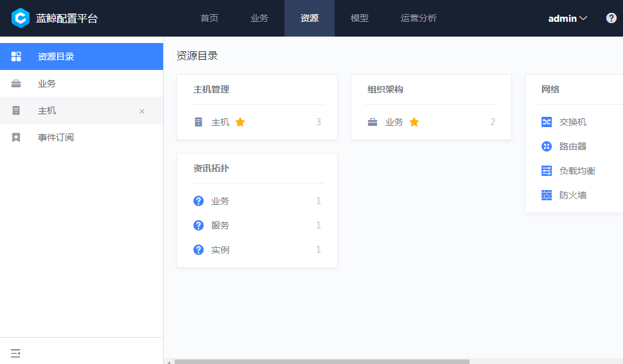Image resolution: width=623 pixels, height=364 pixels.
Task: Click the 防火墙 firewall icon
Action: tap(547, 195)
